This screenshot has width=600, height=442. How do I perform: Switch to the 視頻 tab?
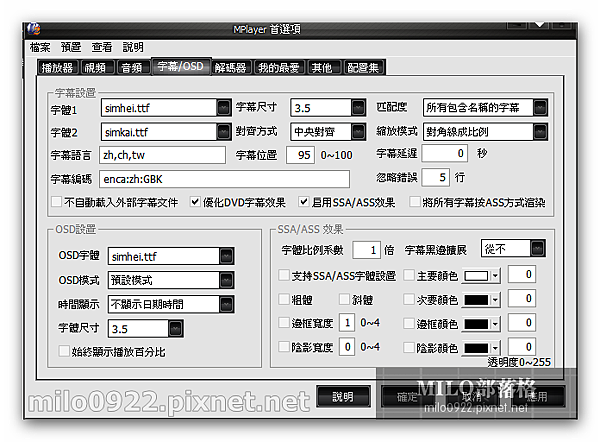point(97,68)
